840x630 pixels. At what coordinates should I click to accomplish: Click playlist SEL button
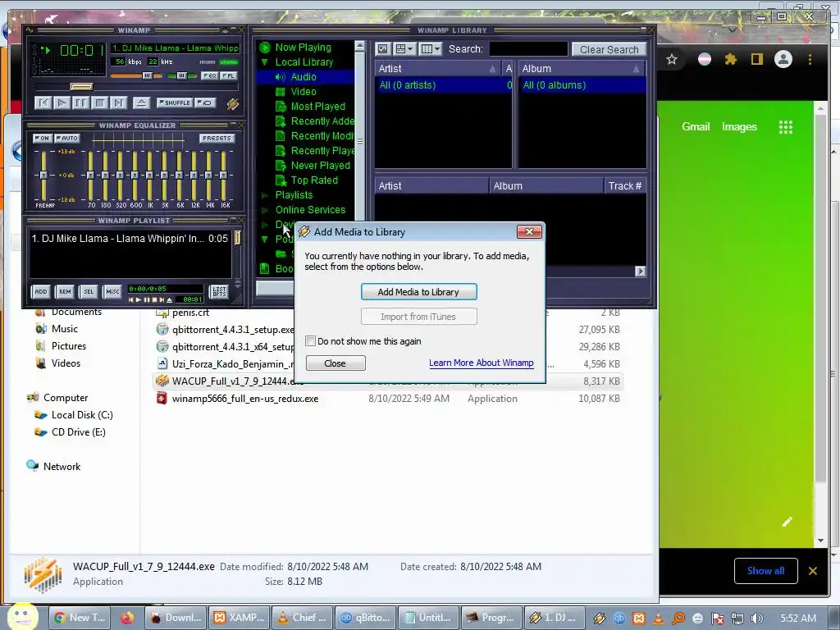(89, 291)
